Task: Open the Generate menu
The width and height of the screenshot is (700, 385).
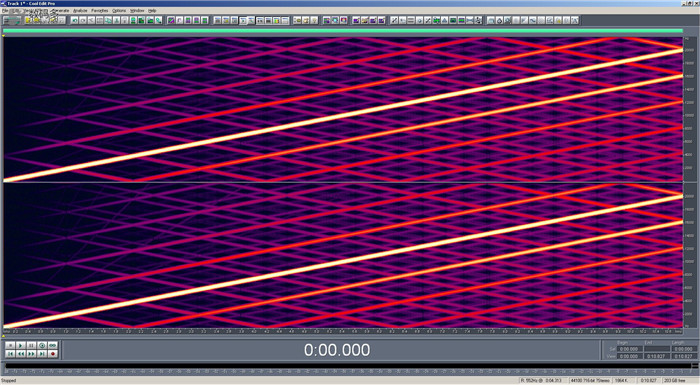Action: [61, 10]
